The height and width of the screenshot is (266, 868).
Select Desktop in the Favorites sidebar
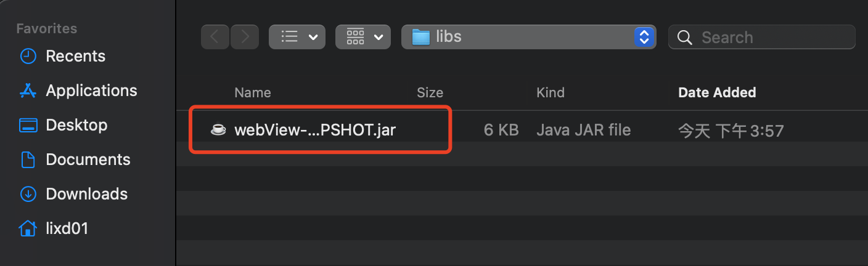pyautogui.click(x=76, y=125)
